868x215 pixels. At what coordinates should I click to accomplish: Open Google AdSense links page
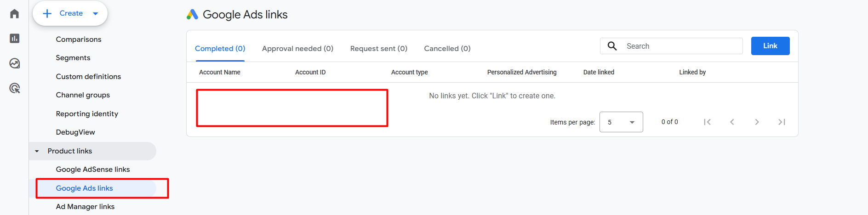coord(93,170)
